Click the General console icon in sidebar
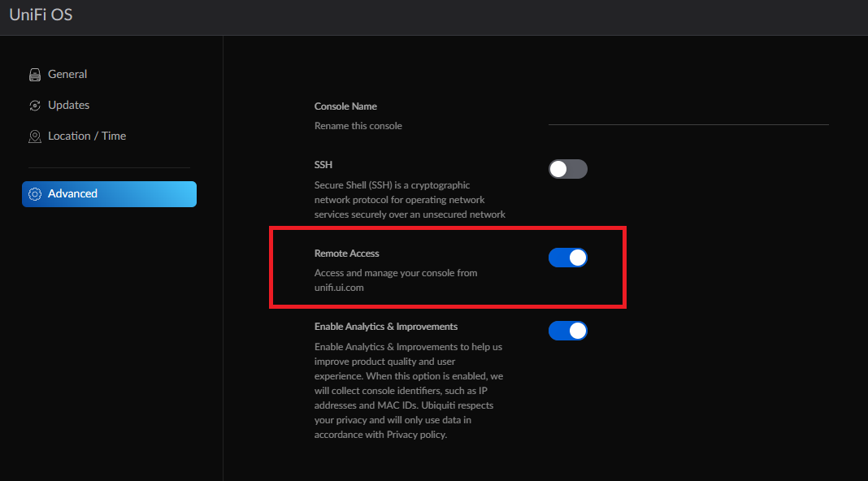Viewport: 868px width, 481px height. coord(34,75)
